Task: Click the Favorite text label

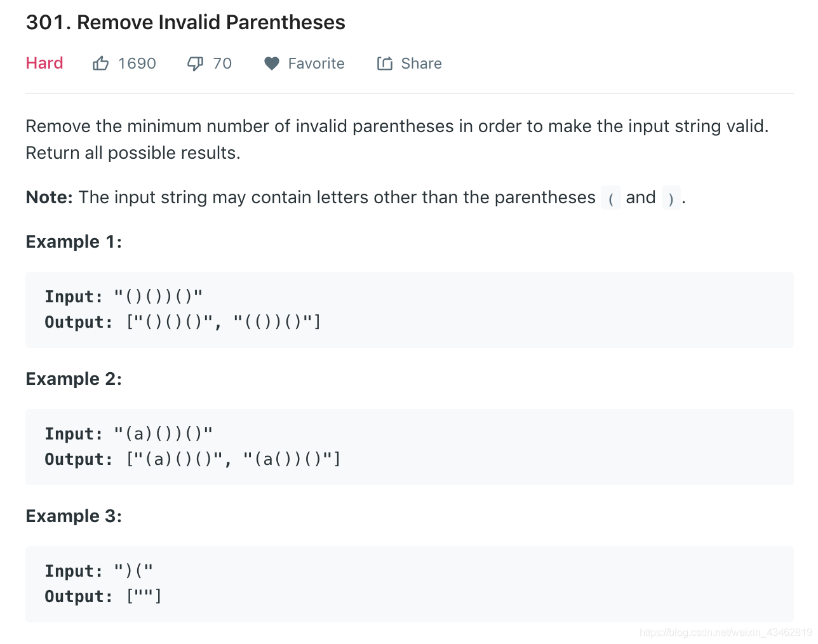Action: 316,64
